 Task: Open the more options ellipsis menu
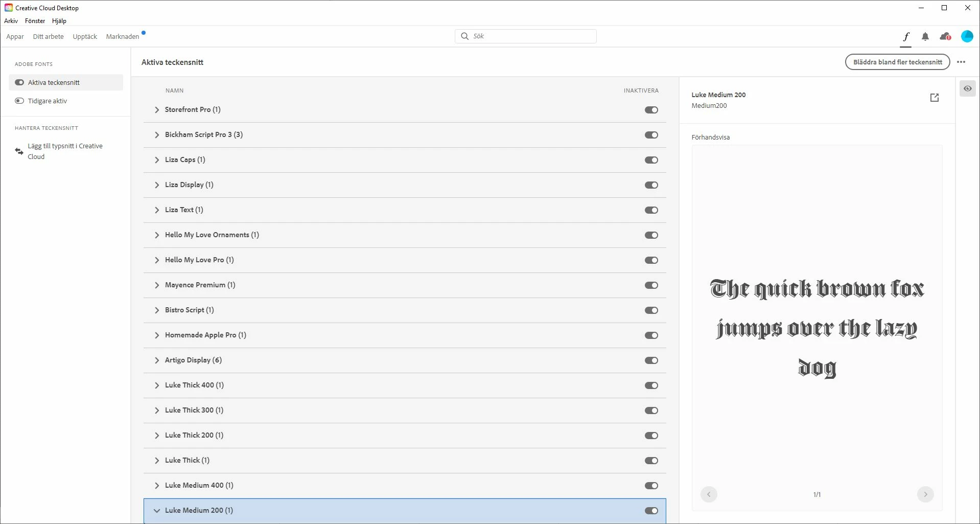[x=961, y=62]
